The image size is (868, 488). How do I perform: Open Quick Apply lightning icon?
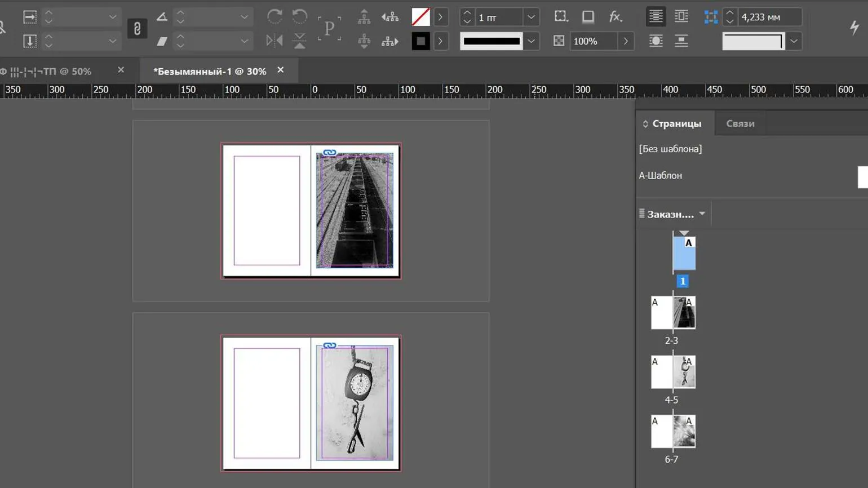tap(854, 27)
